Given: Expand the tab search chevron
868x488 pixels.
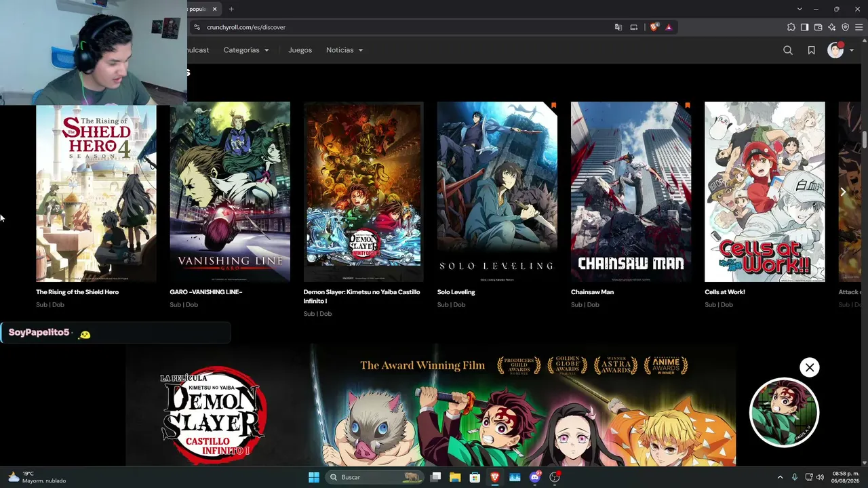Looking at the screenshot, I should point(800,9).
